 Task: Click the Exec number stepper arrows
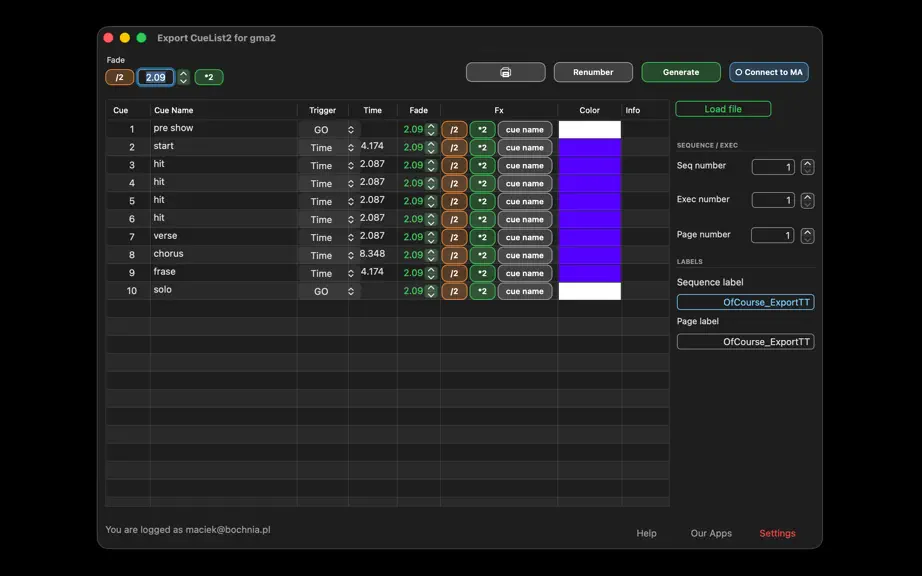(x=807, y=200)
